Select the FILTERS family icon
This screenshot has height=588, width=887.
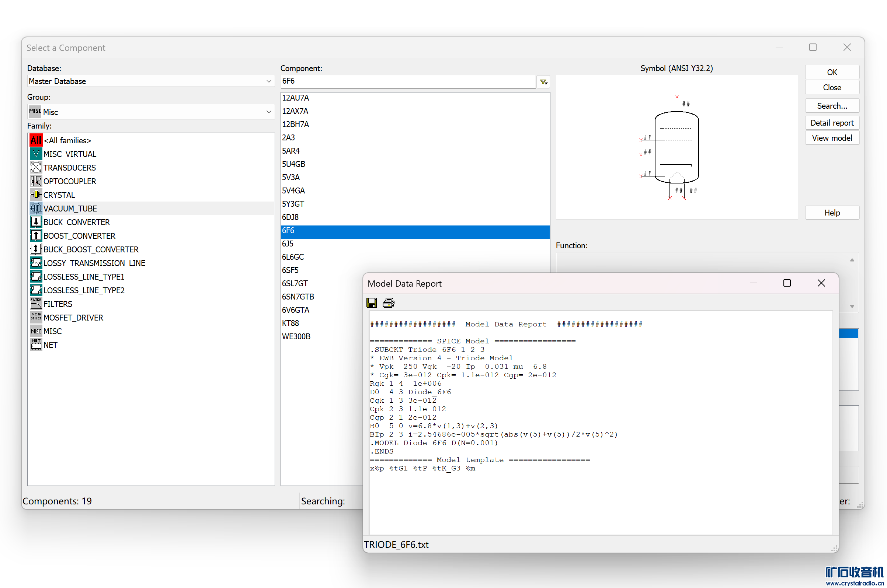[x=36, y=304]
